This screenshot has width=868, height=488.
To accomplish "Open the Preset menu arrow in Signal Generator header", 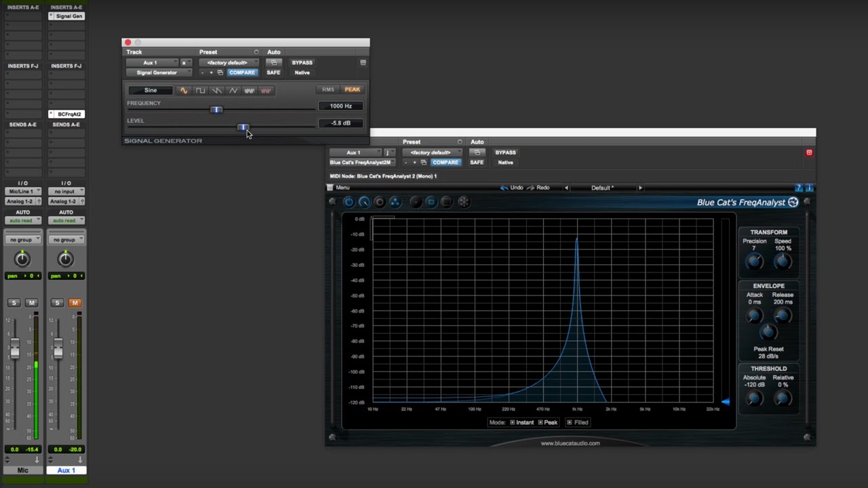I will point(256,52).
